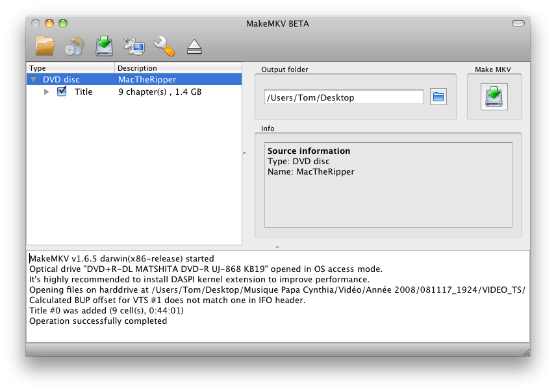Click the save to harddrive toolbar icon
This screenshot has width=556, height=392.
pyautogui.click(x=104, y=46)
